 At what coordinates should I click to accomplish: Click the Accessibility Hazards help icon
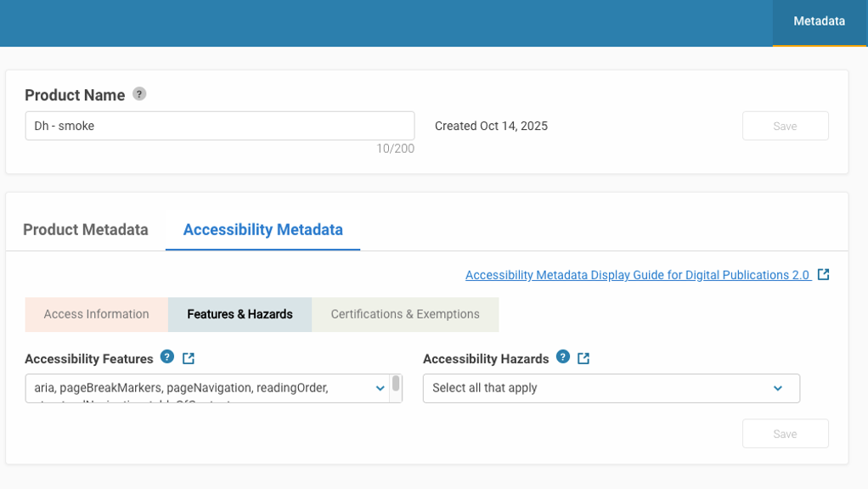tap(563, 357)
